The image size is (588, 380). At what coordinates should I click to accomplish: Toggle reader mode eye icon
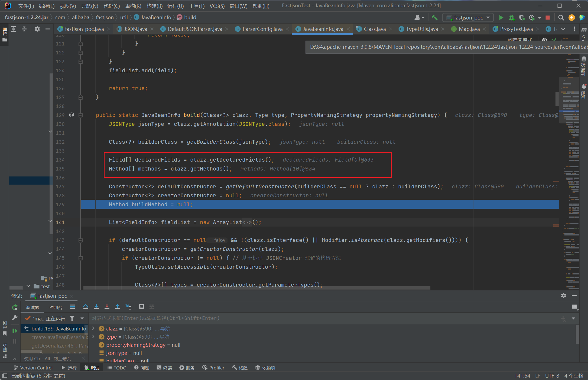[x=544, y=40]
